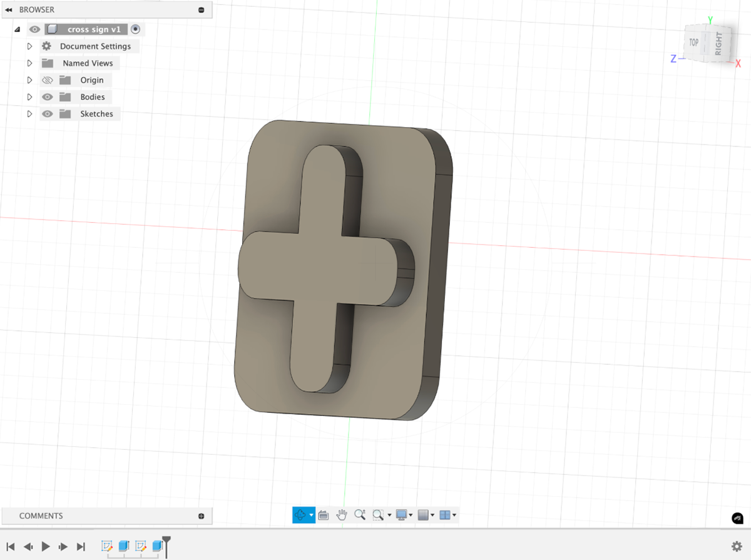Click the Named Views folder icon
The width and height of the screenshot is (751, 560).
point(48,63)
